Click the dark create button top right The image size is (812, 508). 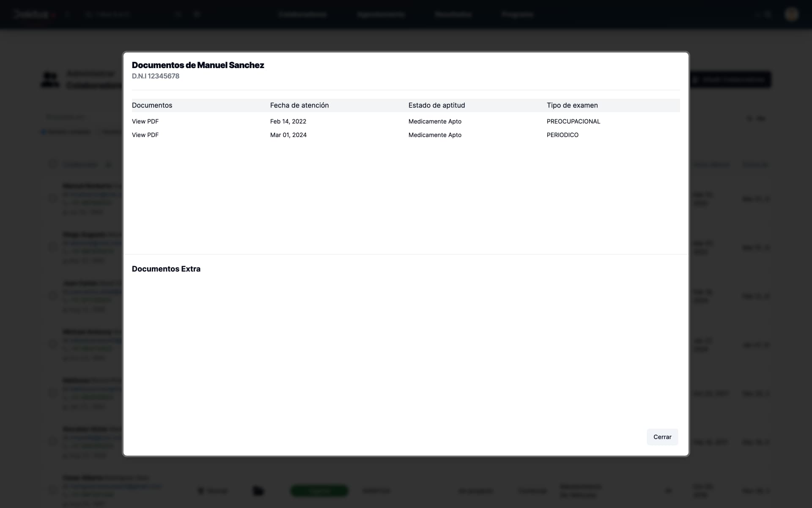tap(730, 80)
